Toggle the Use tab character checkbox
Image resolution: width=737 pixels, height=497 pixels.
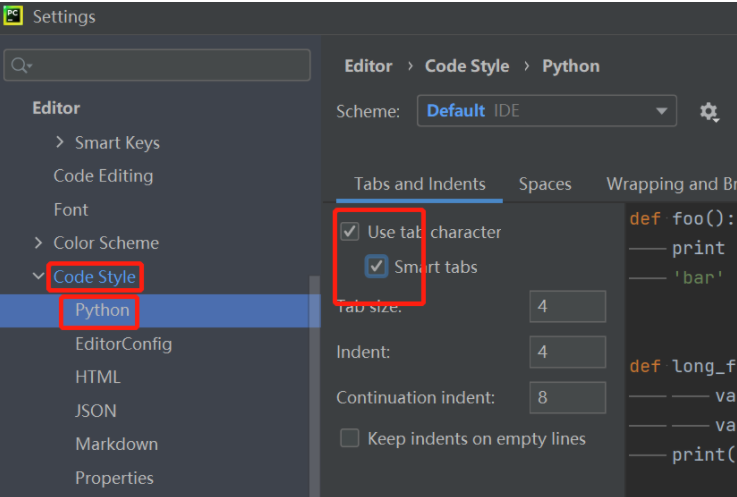pos(350,232)
